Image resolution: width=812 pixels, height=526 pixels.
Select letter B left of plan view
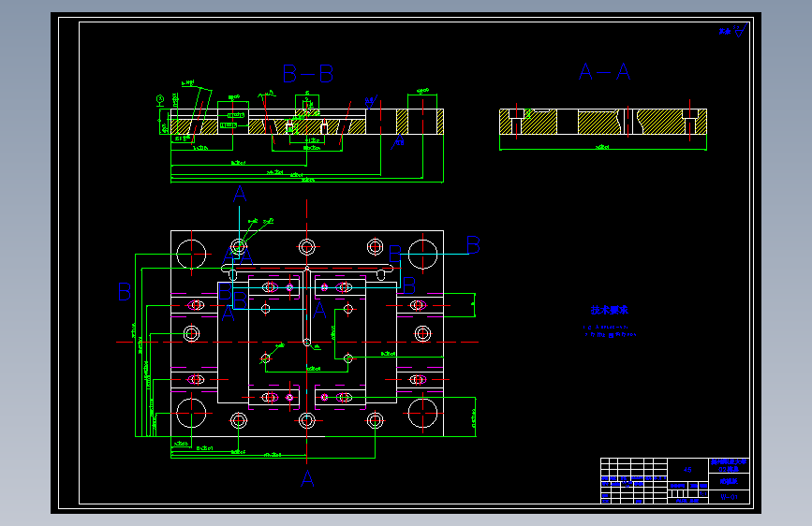tap(125, 291)
